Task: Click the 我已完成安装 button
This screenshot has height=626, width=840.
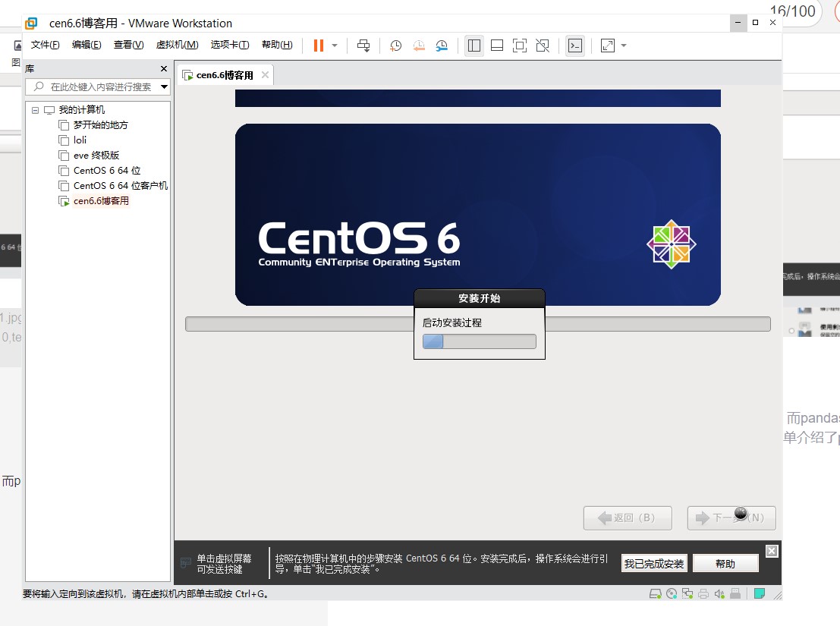Action: 654,563
